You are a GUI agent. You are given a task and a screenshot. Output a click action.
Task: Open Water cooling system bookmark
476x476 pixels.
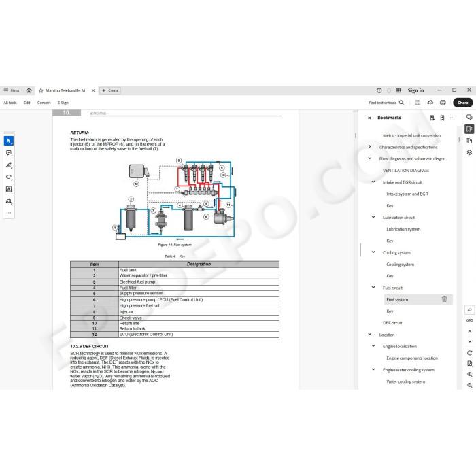pyautogui.click(x=405, y=381)
